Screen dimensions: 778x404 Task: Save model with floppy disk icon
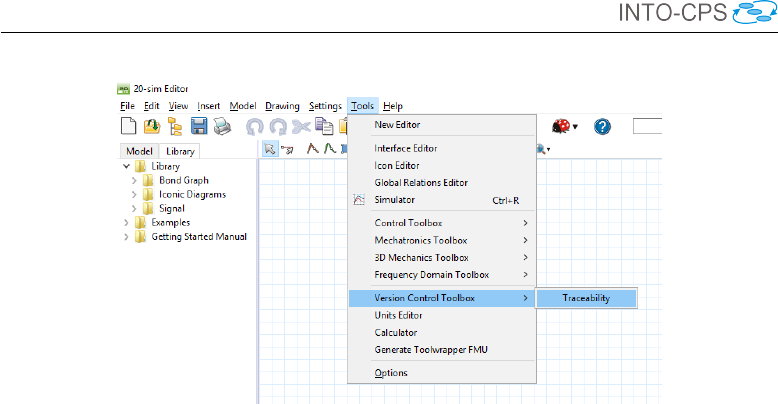199,126
